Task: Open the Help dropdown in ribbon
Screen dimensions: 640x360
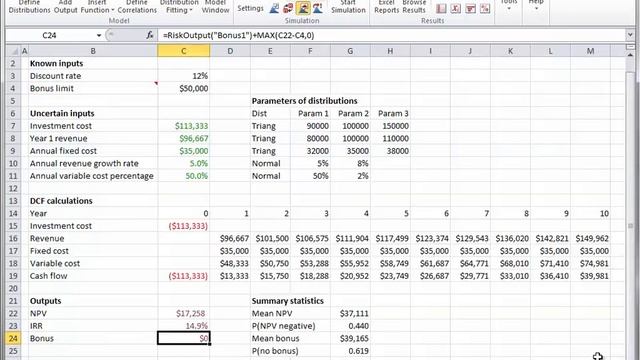Action: pyautogui.click(x=536, y=5)
